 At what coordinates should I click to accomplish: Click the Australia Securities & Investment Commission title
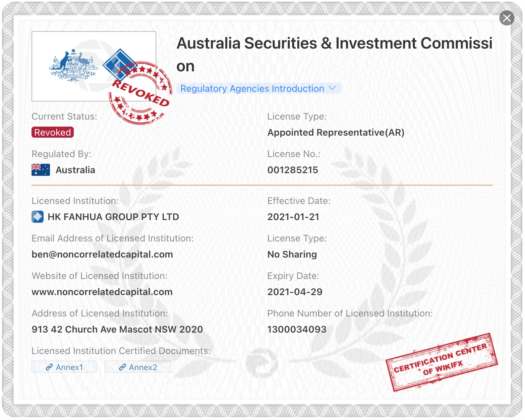334,55
